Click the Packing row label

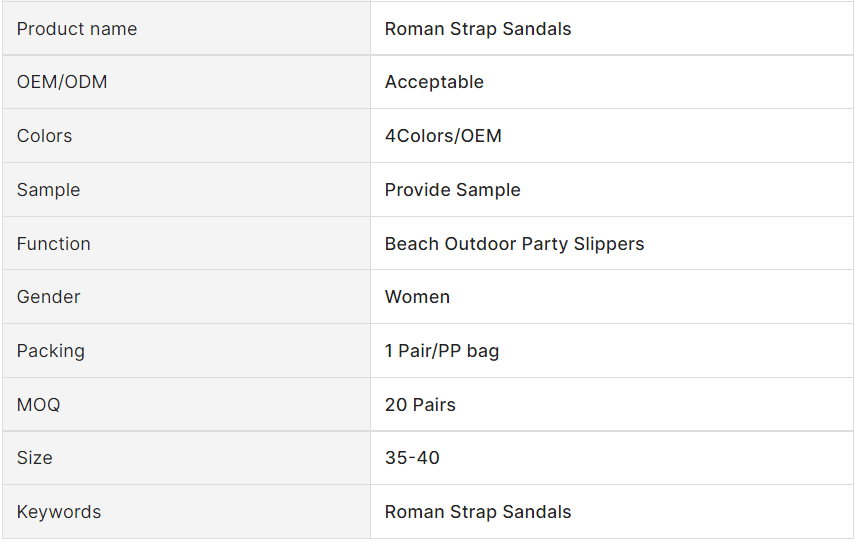(51, 351)
